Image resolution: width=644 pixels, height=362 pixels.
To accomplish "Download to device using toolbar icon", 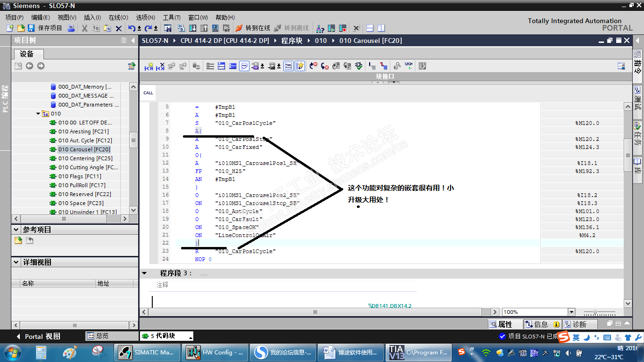I will pos(193,28).
